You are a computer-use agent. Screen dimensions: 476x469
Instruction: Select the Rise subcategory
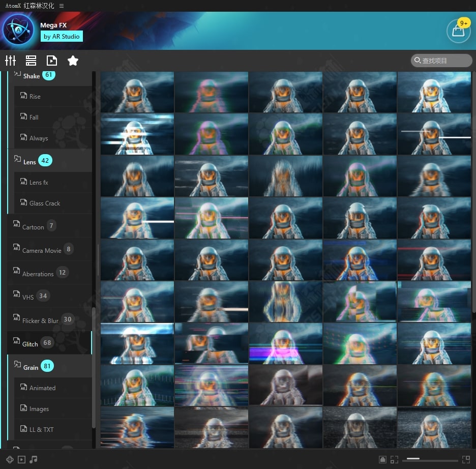(x=53, y=96)
